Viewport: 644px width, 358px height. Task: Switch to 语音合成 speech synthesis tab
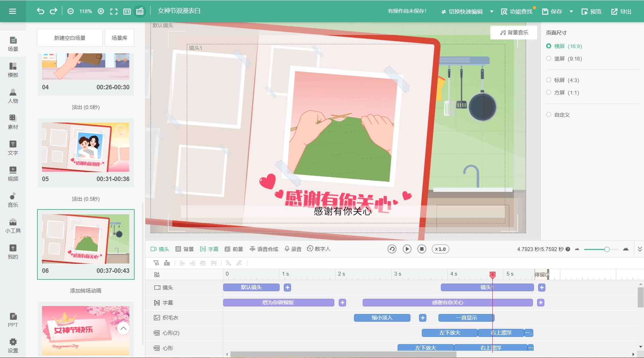(264, 249)
